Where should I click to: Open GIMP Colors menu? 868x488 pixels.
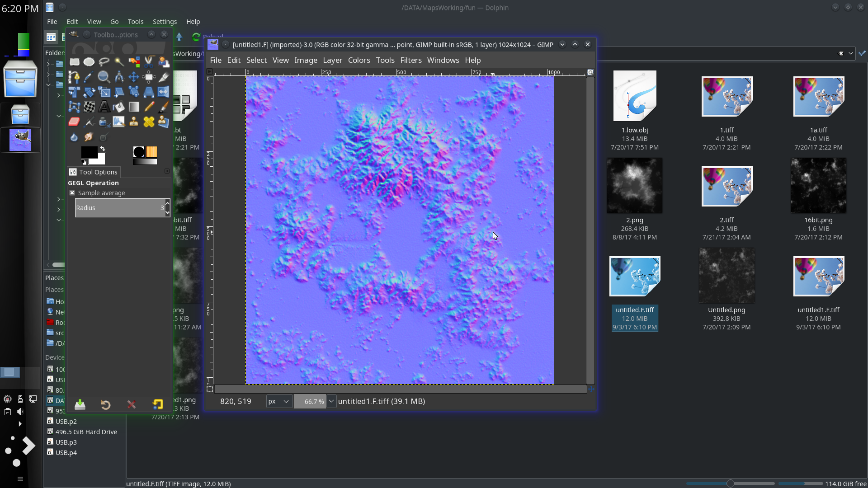coord(359,60)
